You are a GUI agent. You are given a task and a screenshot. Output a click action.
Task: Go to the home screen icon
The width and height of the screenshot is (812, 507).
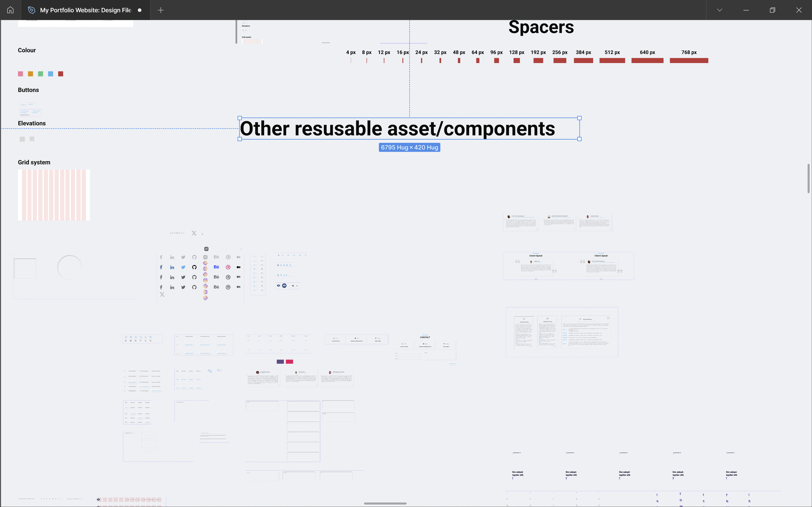point(10,10)
